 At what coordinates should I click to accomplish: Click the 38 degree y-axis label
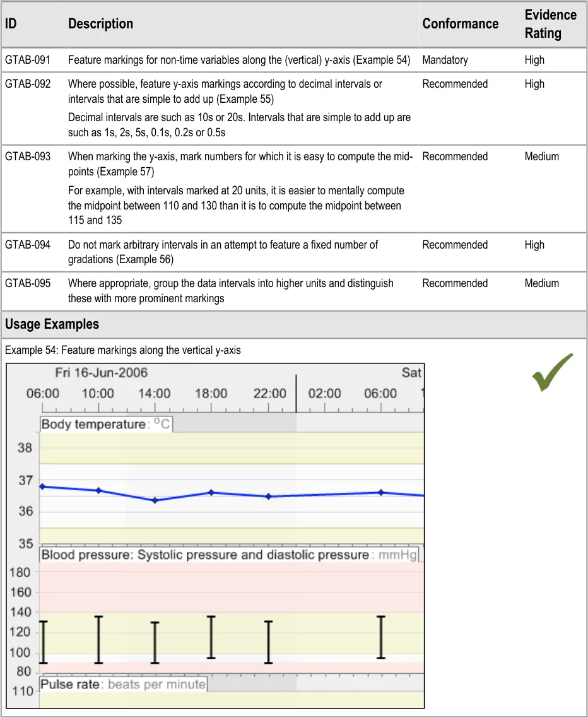[25, 449]
